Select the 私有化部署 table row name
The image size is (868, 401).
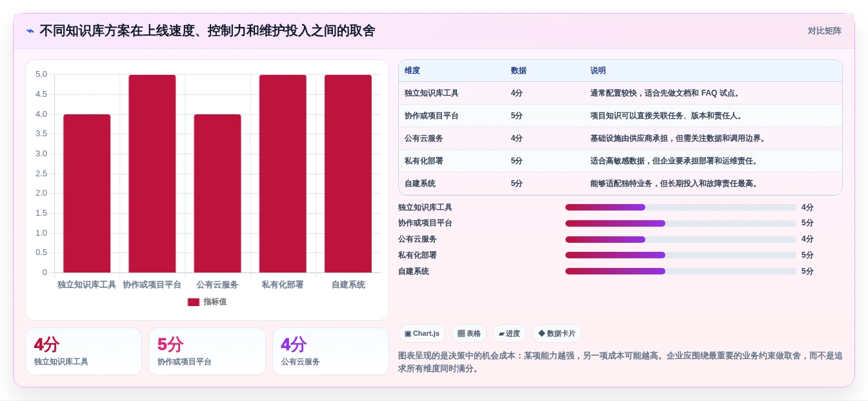[x=424, y=161]
